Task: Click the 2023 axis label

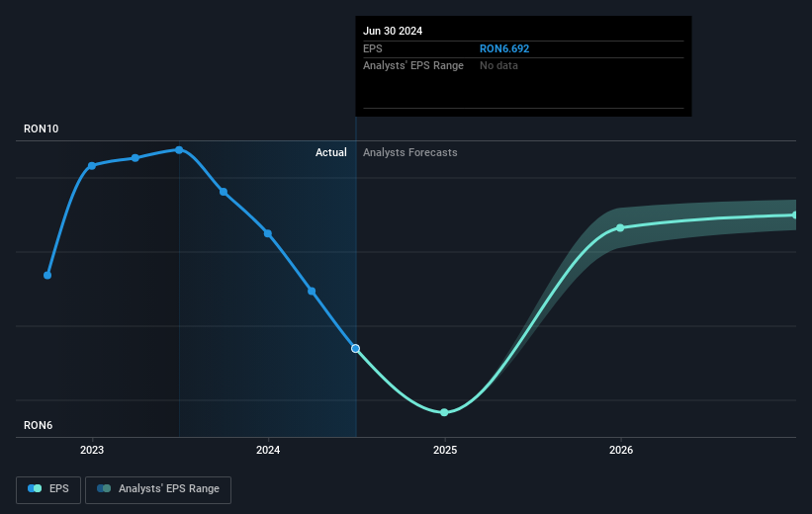Action: [92, 451]
